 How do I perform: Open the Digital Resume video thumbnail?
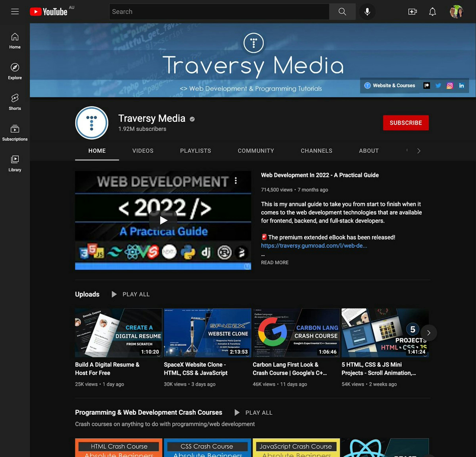119,333
